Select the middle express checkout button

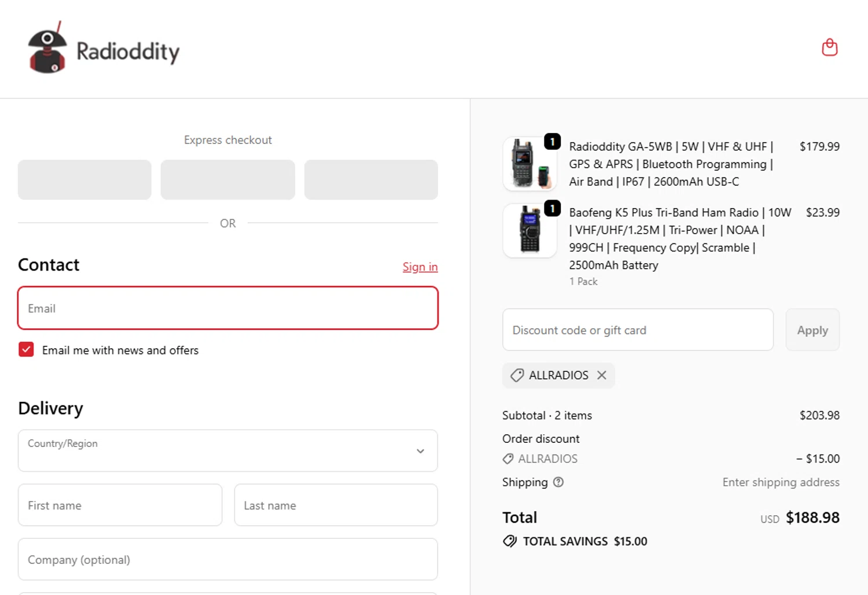coord(228,180)
